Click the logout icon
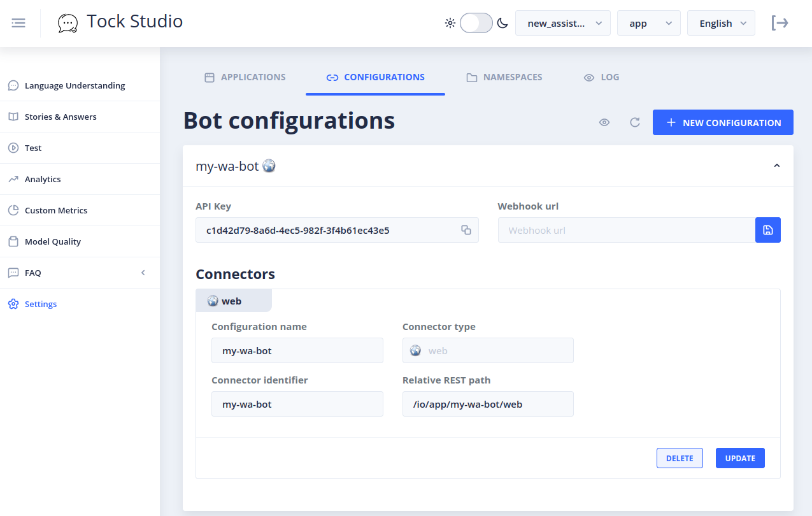 pos(780,23)
